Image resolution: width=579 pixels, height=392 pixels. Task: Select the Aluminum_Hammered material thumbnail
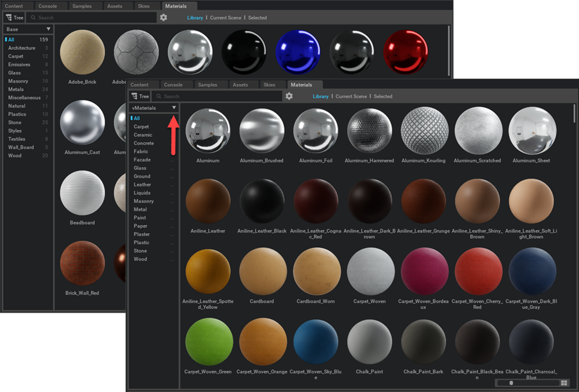pyautogui.click(x=369, y=131)
